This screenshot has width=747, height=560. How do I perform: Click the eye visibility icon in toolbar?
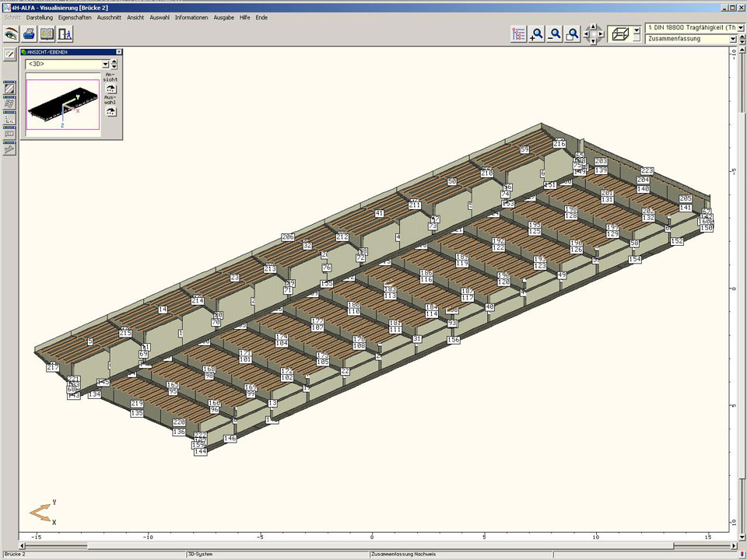click(x=11, y=34)
